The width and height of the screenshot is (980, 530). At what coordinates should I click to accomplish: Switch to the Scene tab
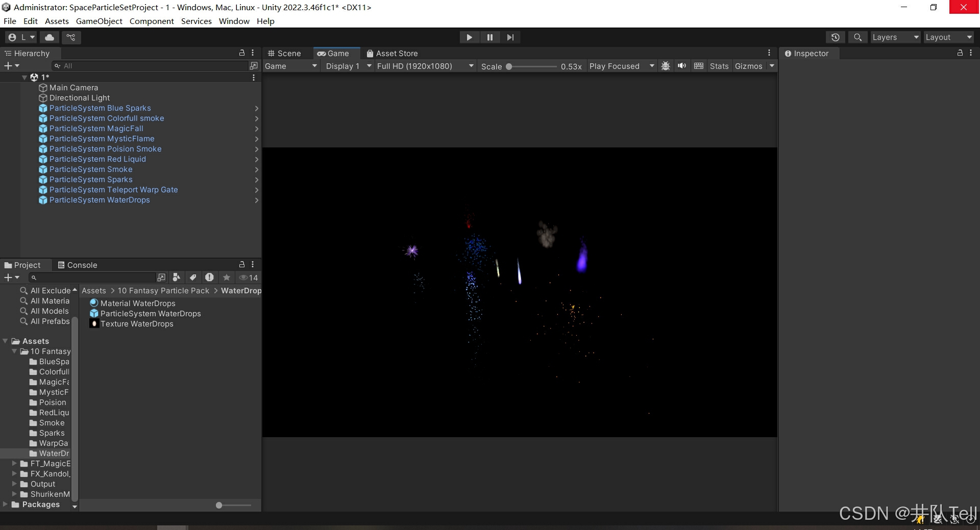tap(285, 53)
